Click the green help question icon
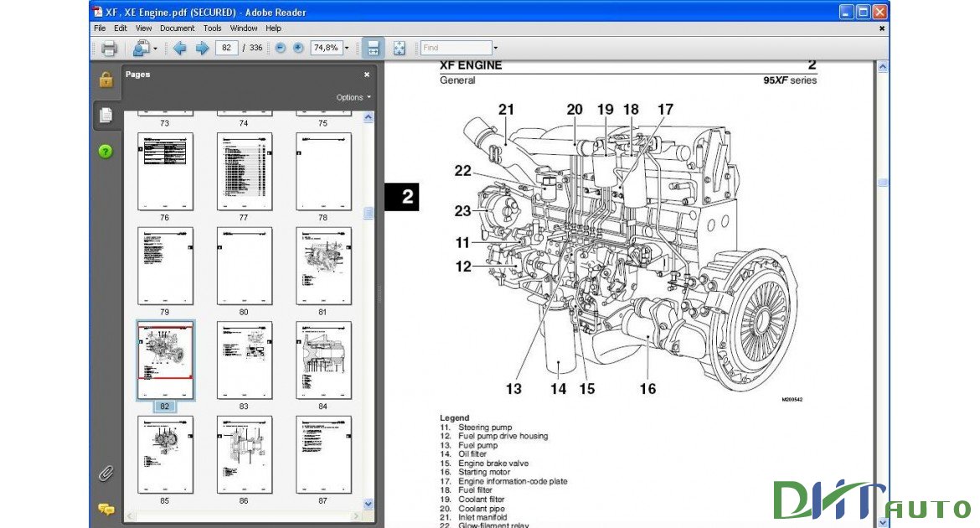Screen dimensions: 980x528 pyautogui.click(x=106, y=152)
